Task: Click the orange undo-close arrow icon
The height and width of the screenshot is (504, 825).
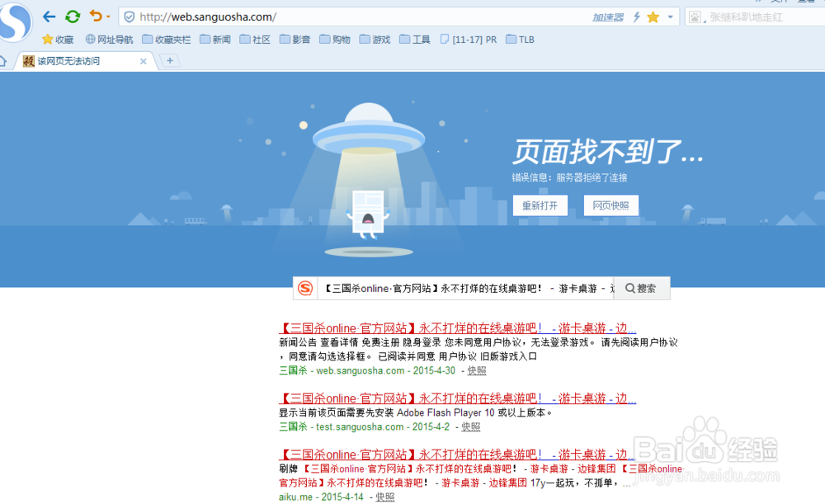Action: [x=96, y=16]
